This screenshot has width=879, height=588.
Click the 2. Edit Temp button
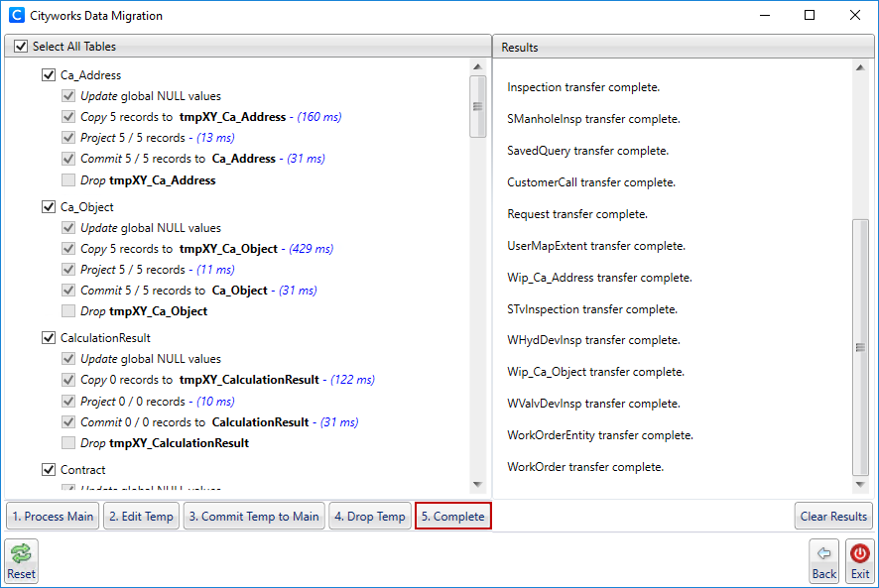point(141,517)
